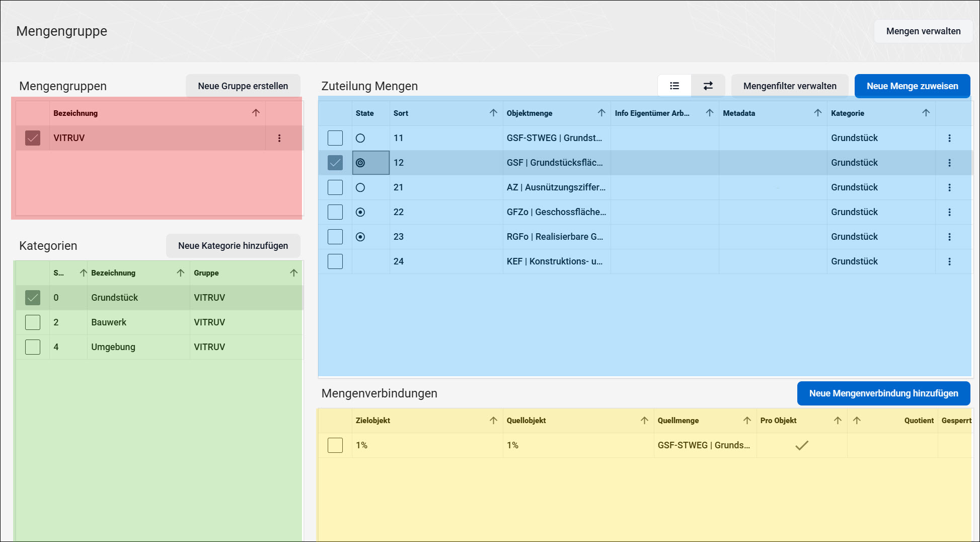Select state radio for row 21 AZ

(x=360, y=187)
